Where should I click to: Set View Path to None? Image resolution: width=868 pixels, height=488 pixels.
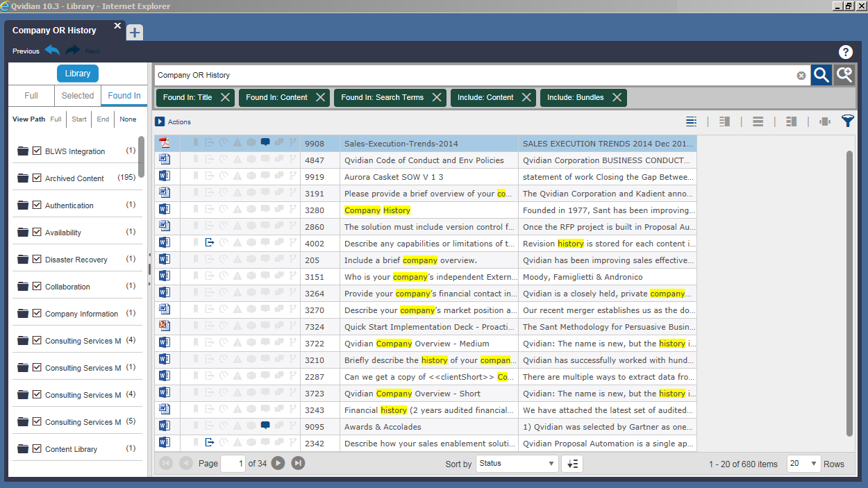[x=128, y=119]
